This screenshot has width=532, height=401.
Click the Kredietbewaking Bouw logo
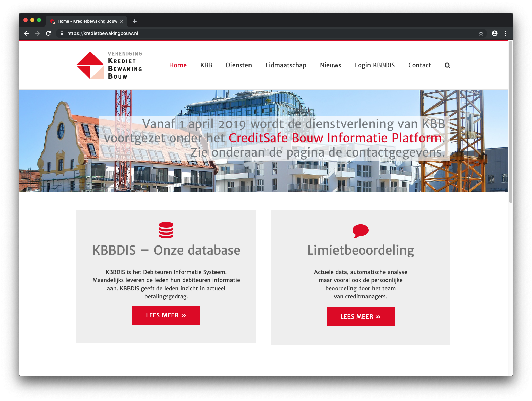pyautogui.click(x=109, y=65)
